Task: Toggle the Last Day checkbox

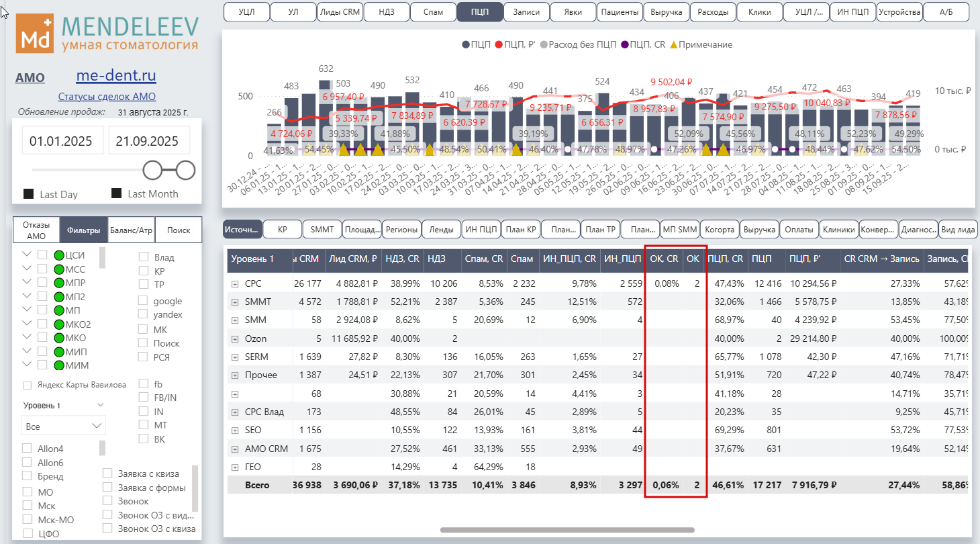Action: click(x=29, y=194)
